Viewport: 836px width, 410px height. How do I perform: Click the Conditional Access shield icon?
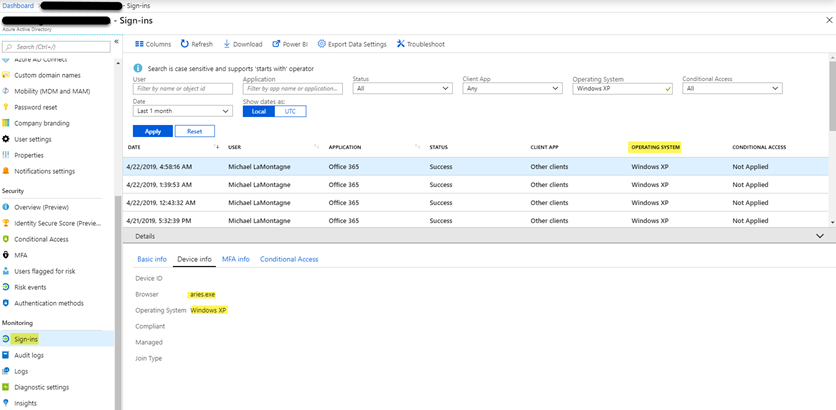click(6, 239)
